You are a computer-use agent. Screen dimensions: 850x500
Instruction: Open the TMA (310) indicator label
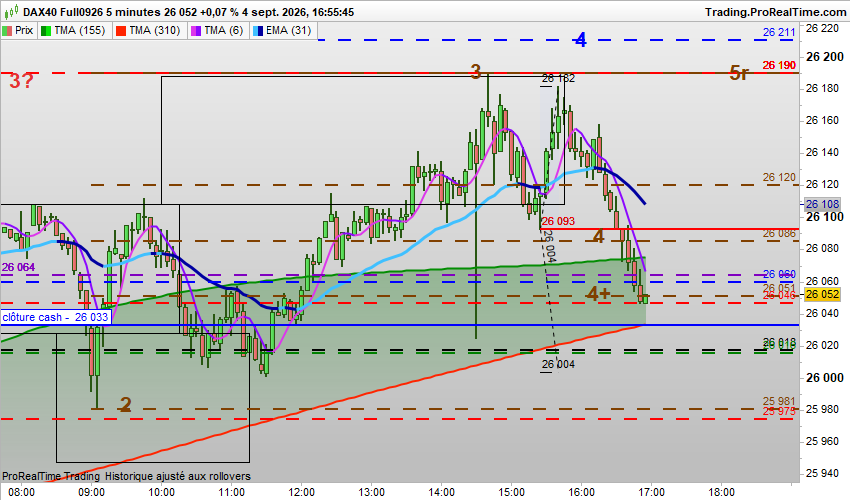pos(154,30)
